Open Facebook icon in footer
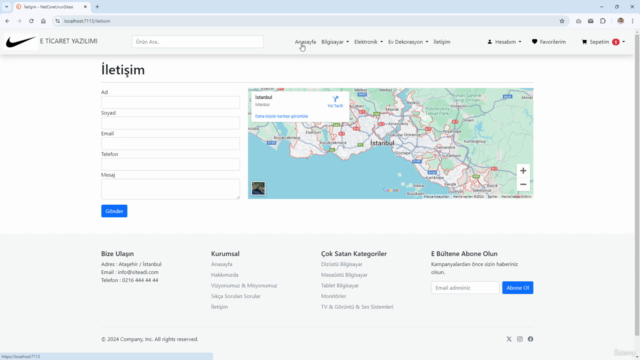The width and height of the screenshot is (640, 360). 530,339
